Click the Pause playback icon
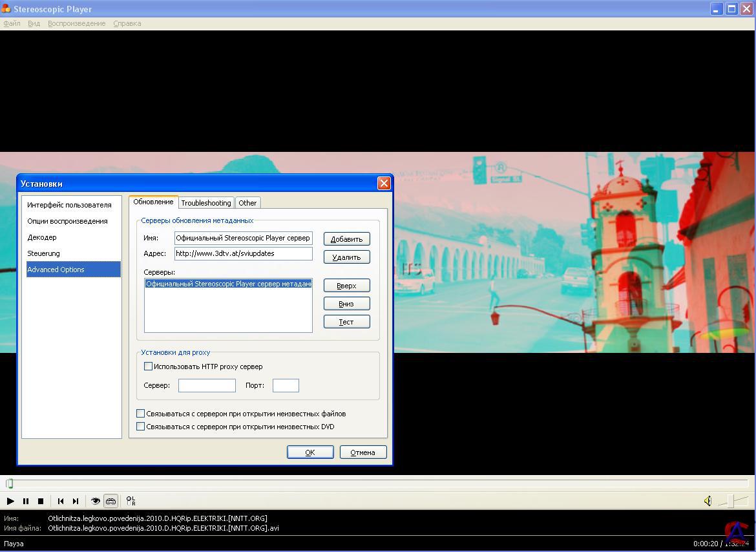The width and height of the screenshot is (756, 552). (26, 501)
